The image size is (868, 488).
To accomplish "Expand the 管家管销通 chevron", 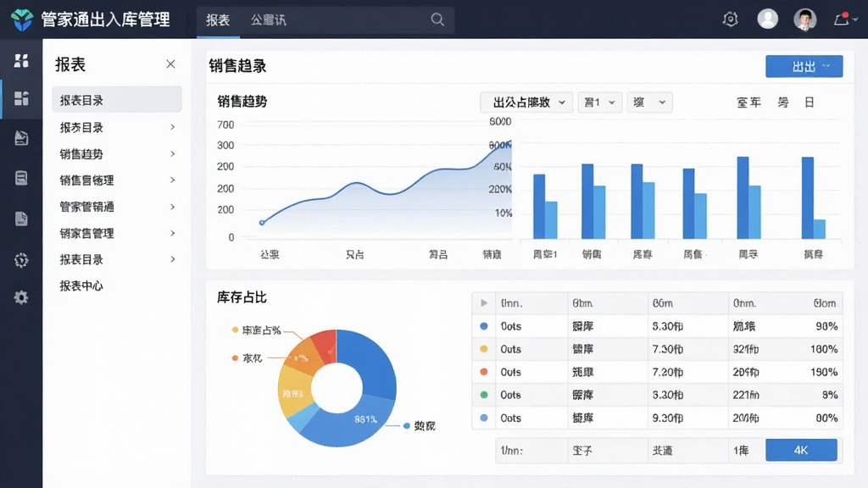I will [x=173, y=207].
